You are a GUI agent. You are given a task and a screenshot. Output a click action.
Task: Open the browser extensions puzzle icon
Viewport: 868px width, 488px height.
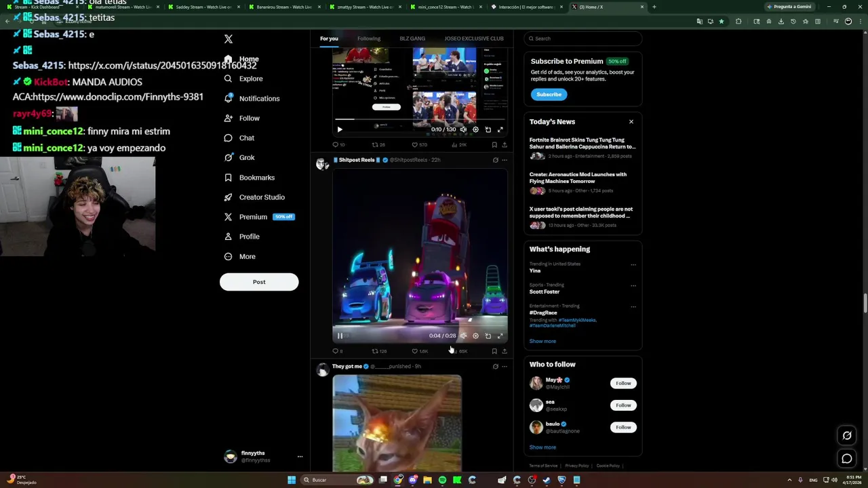coord(738,21)
